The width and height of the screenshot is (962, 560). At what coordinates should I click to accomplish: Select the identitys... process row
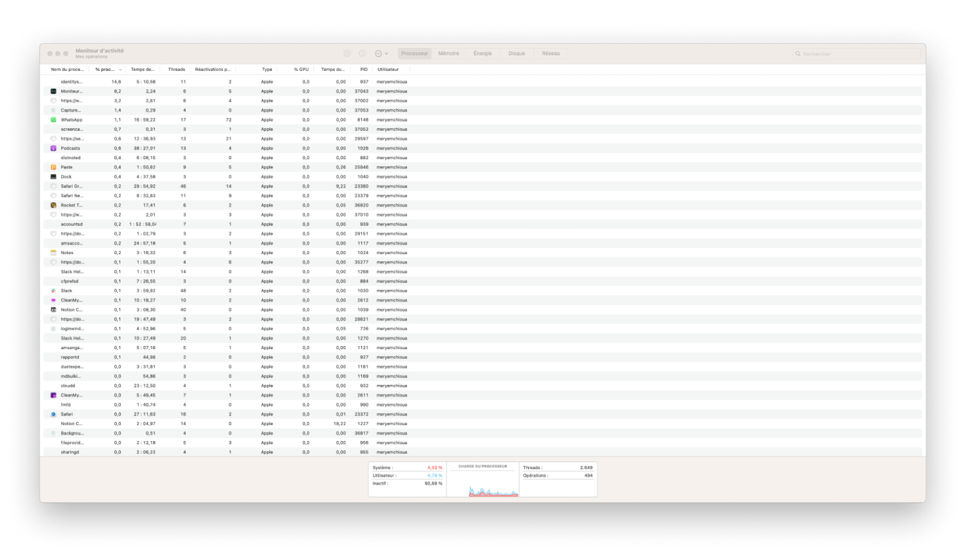tap(483, 81)
